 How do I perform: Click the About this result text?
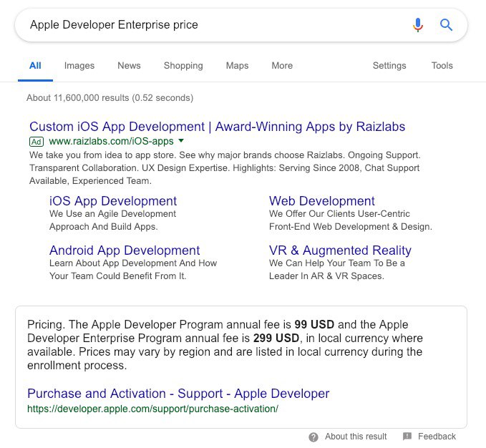coord(356,437)
